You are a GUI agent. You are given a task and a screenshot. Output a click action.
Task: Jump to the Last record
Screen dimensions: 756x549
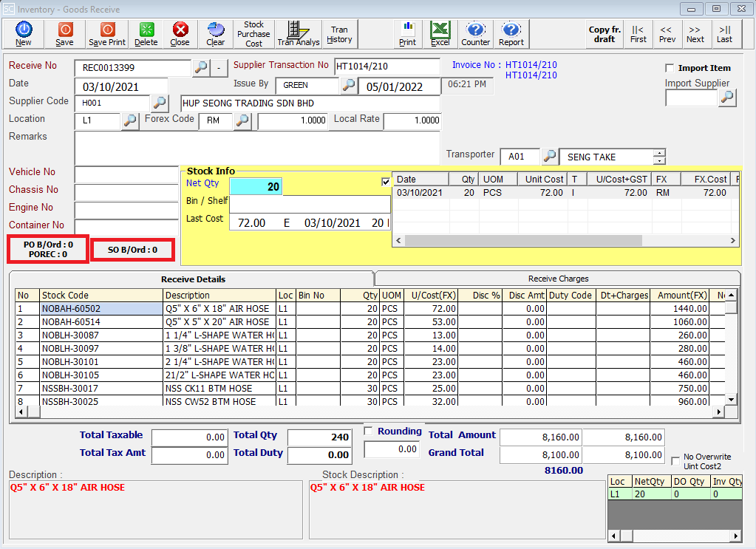tap(724, 34)
